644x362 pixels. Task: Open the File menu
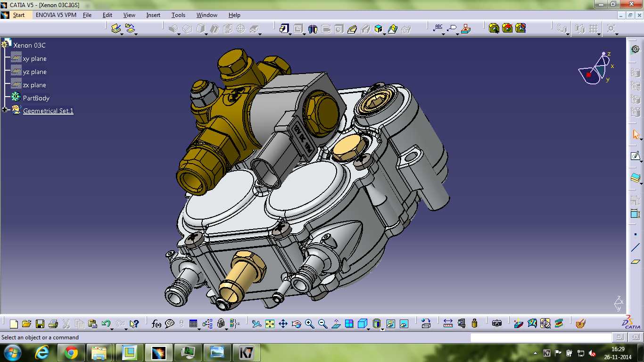(x=87, y=15)
